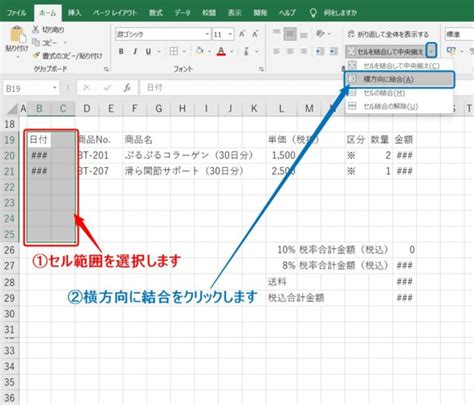Click the セルを結合して中央揃え button

coord(386,51)
